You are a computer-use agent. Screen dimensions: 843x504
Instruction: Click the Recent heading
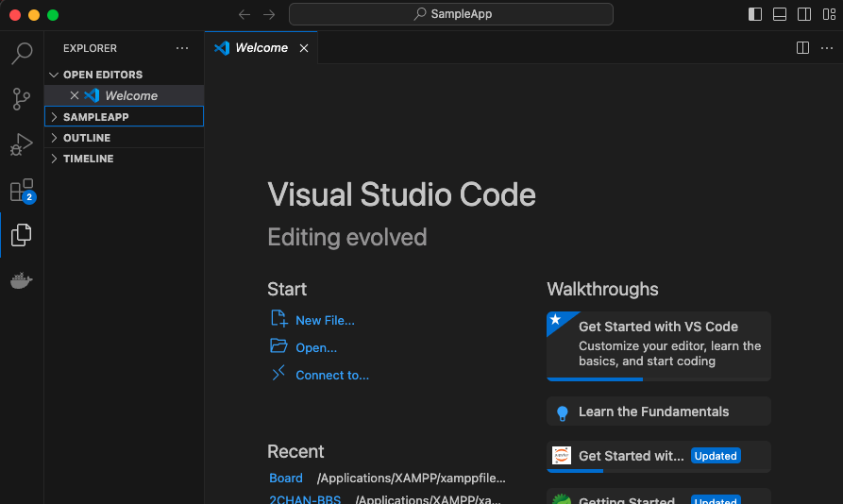click(x=295, y=451)
